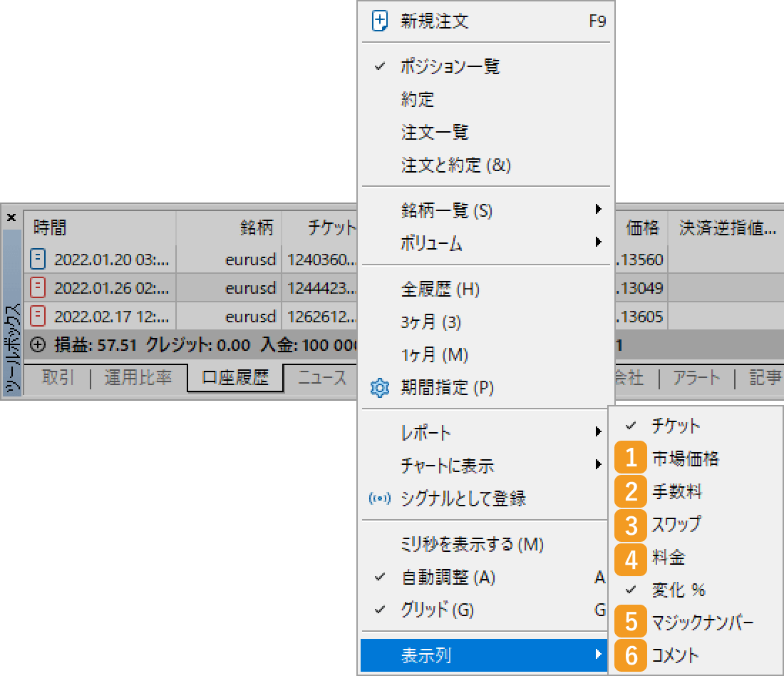Click the 期間指定 gear icon
Image resolution: width=784 pixels, height=676 pixels.
379,388
